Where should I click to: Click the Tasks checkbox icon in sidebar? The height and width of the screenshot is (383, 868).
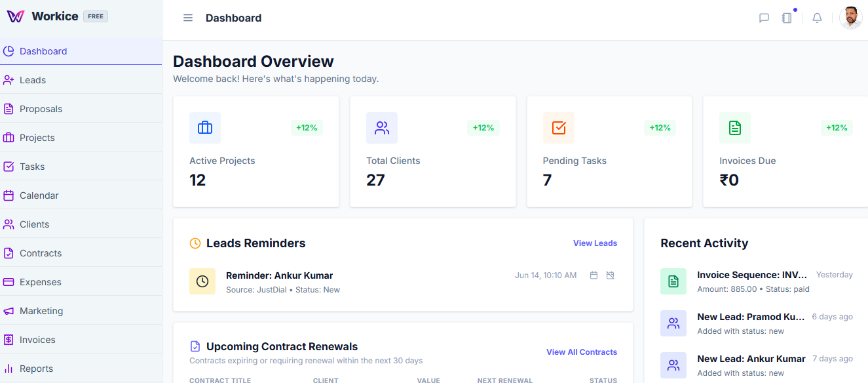point(9,167)
